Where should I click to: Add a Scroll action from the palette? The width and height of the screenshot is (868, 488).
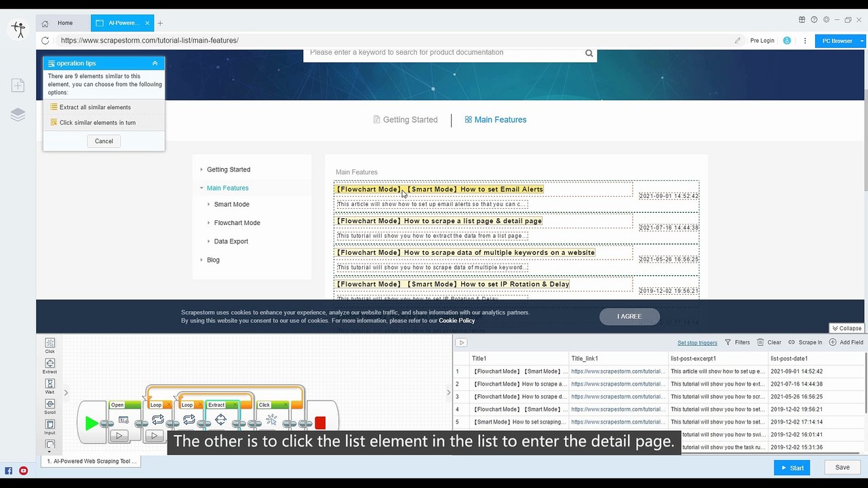pos(50,407)
